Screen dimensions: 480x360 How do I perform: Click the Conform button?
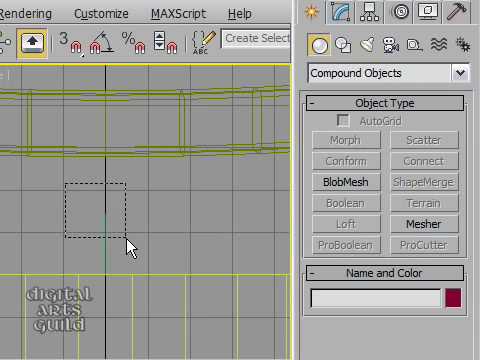pos(346,161)
